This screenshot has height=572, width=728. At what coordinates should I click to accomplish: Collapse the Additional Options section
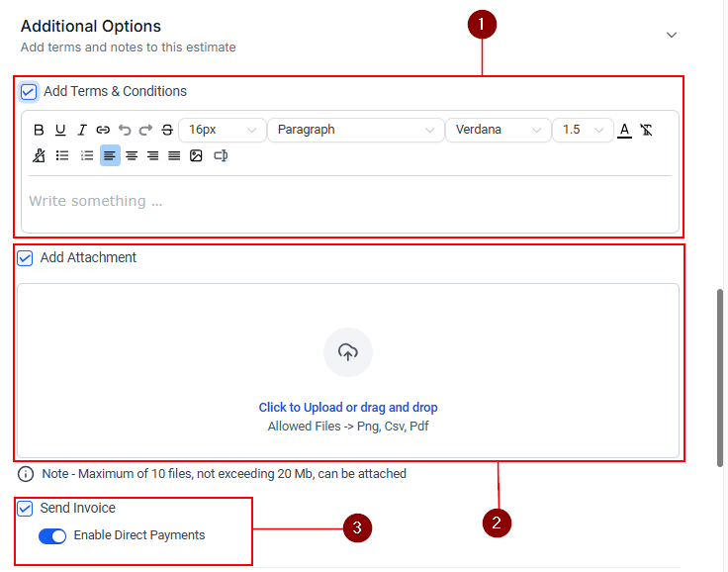coord(672,35)
